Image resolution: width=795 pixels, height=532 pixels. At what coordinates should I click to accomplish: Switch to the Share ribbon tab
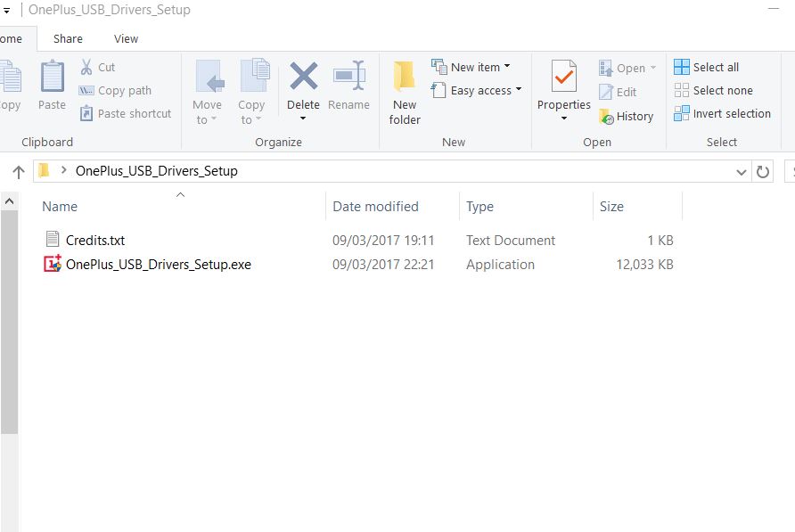point(68,38)
